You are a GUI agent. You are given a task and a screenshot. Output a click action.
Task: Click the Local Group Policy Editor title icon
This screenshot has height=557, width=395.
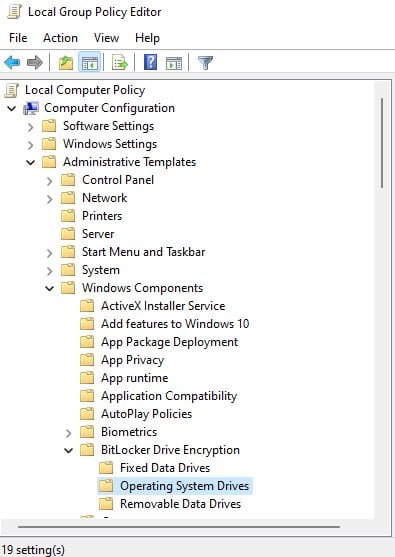tap(14, 12)
